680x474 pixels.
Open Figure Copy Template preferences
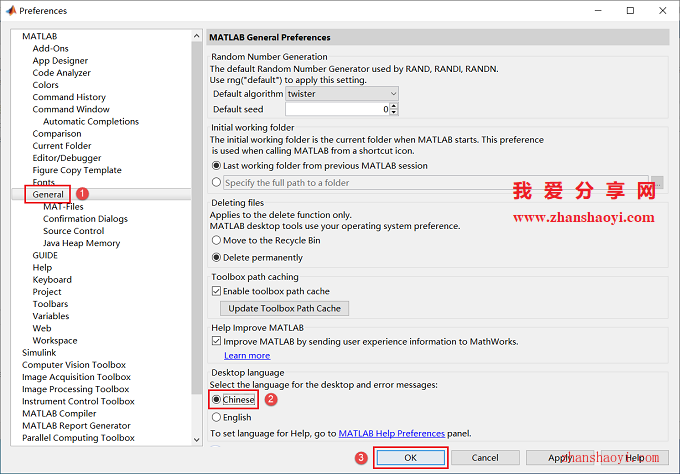(77, 170)
